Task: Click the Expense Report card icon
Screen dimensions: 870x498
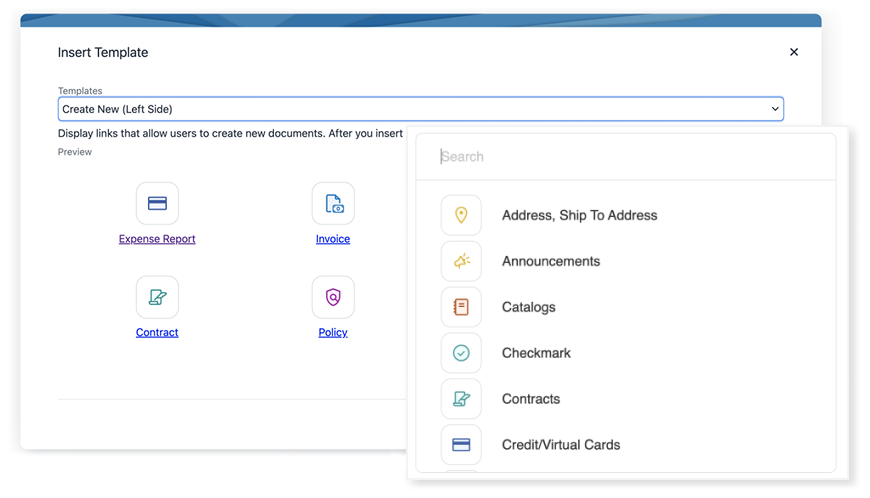Action: point(157,203)
